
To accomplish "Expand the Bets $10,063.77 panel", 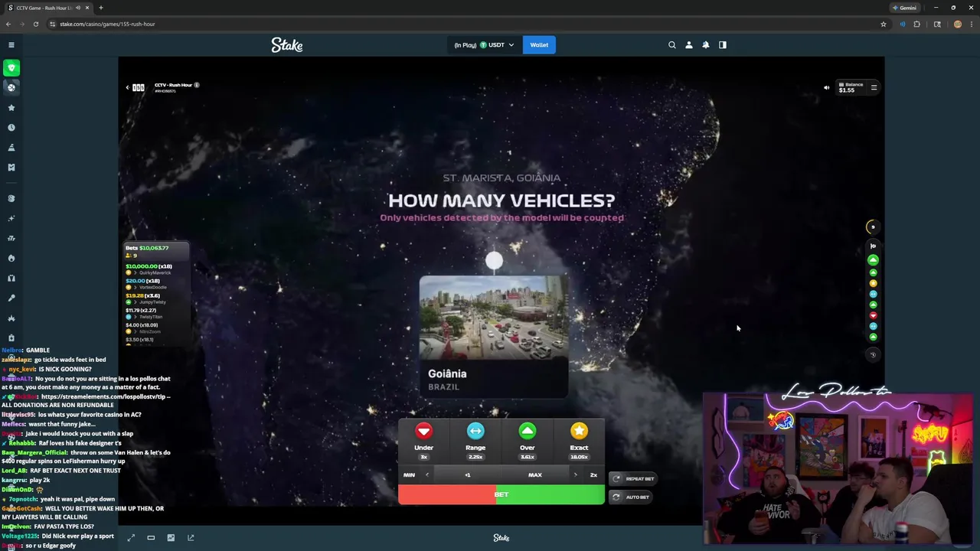I will pos(157,251).
